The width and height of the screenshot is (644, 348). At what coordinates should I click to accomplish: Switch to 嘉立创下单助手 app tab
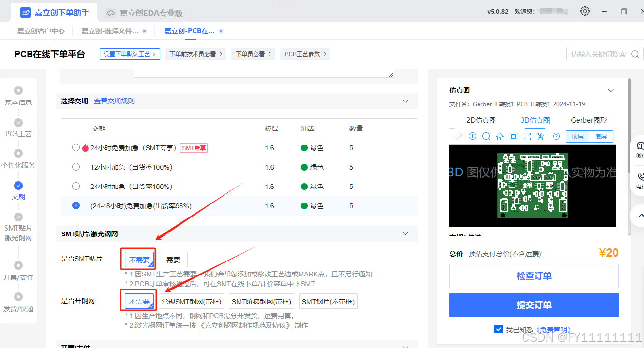[55, 13]
